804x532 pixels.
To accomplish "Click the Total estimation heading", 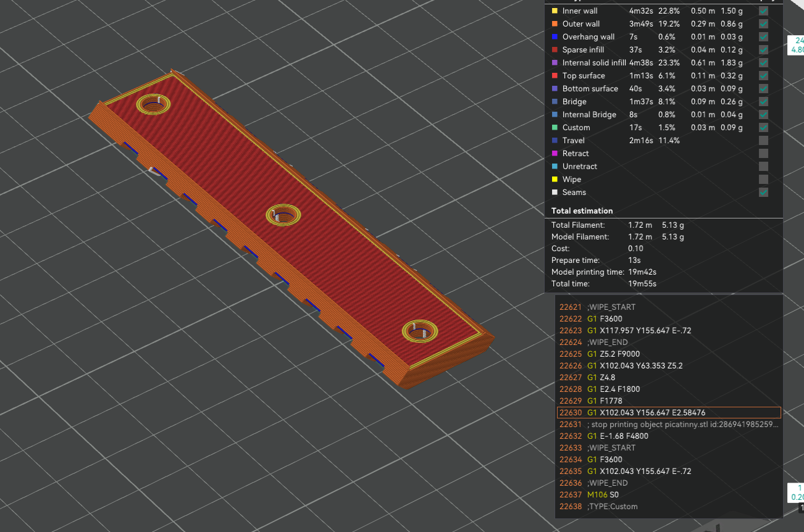I will (x=582, y=211).
